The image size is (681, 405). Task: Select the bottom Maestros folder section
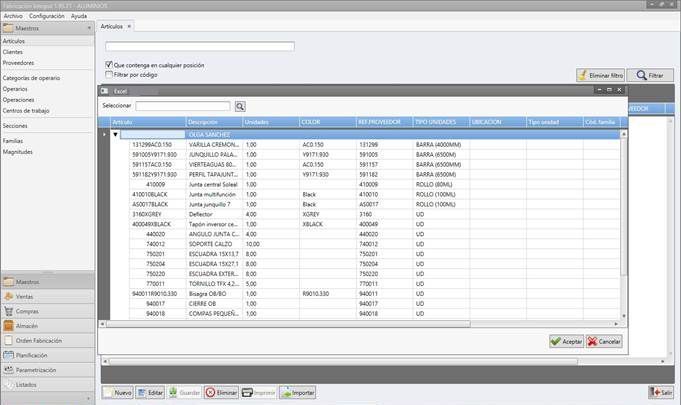(48, 282)
